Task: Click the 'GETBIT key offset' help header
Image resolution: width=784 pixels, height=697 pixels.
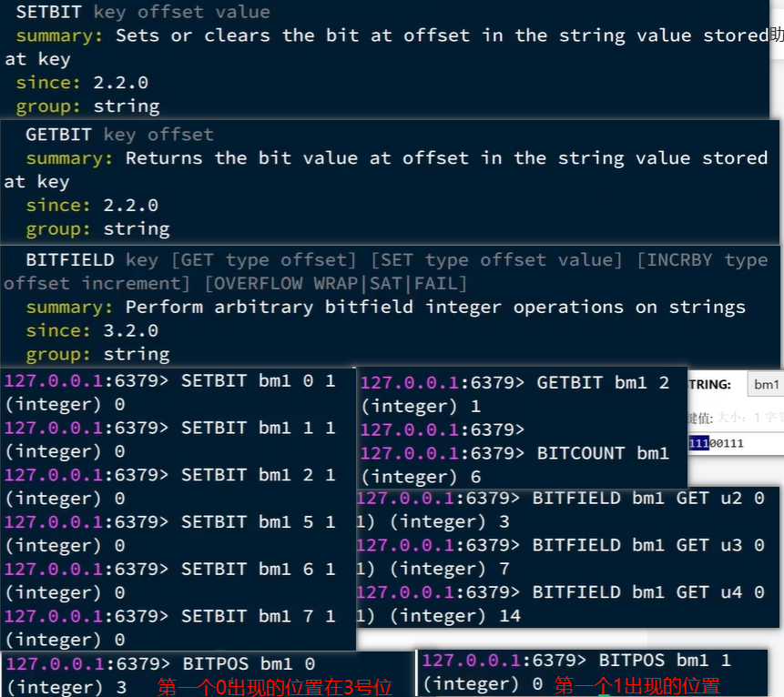Action: tap(119, 135)
